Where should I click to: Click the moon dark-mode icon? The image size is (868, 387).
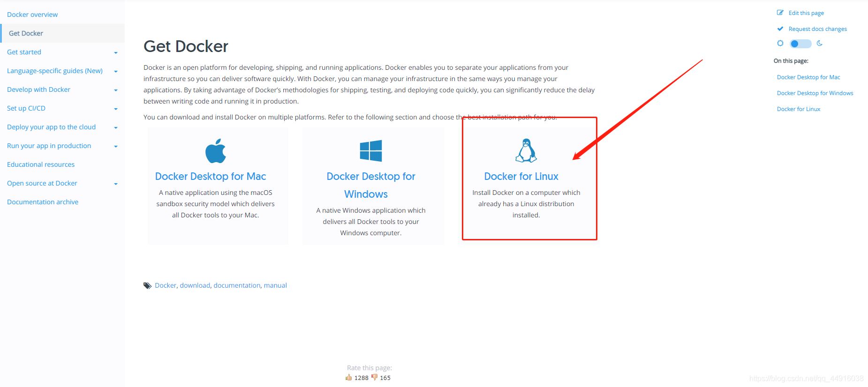tap(820, 43)
